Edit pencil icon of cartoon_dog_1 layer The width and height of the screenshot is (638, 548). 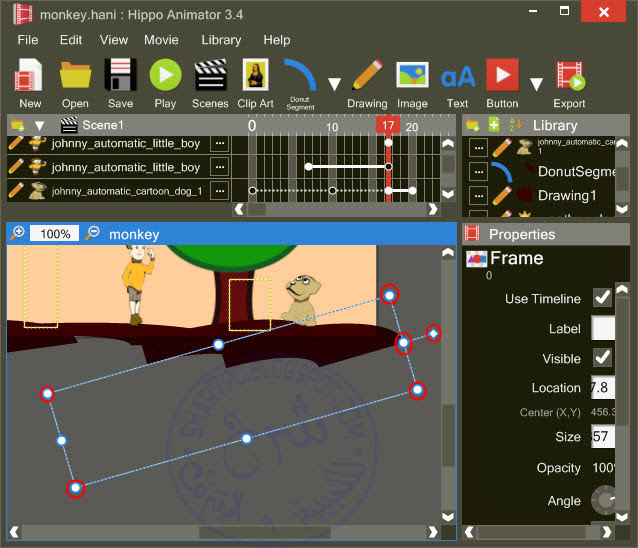[16, 190]
